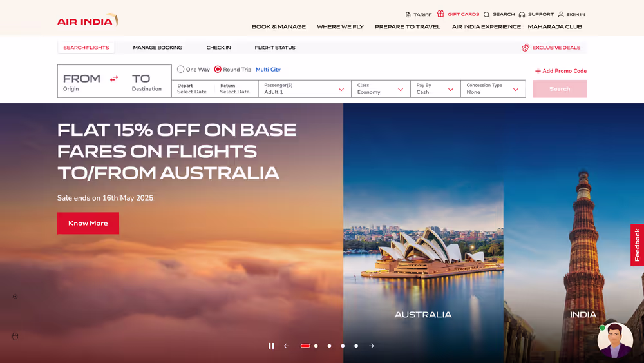The height and width of the screenshot is (363, 644).
Task: Click "Sale ends on 16th May 2025" text
Action: (x=105, y=198)
